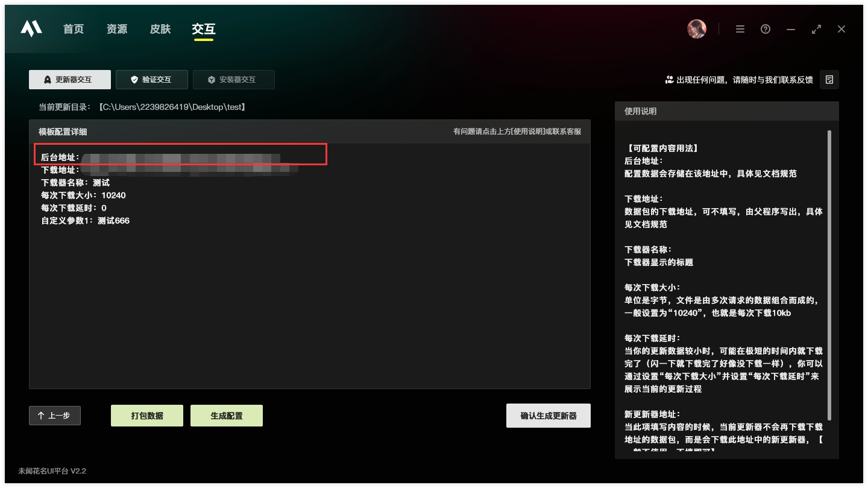
Task: Click the 有问题请点击上方 hint text
Action: (517, 132)
